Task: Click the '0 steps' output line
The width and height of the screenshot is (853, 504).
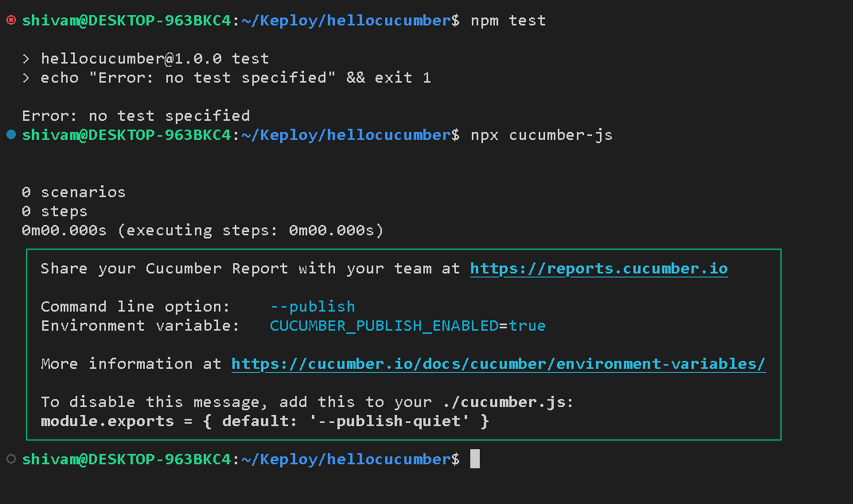Action: pyautogui.click(x=54, y=211)
